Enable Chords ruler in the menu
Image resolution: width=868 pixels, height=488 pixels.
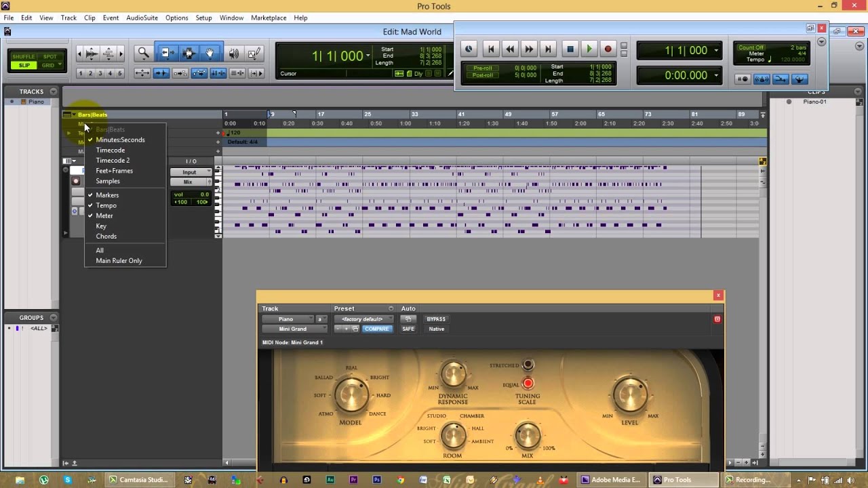pyautogui.click(x=106, y=237)
